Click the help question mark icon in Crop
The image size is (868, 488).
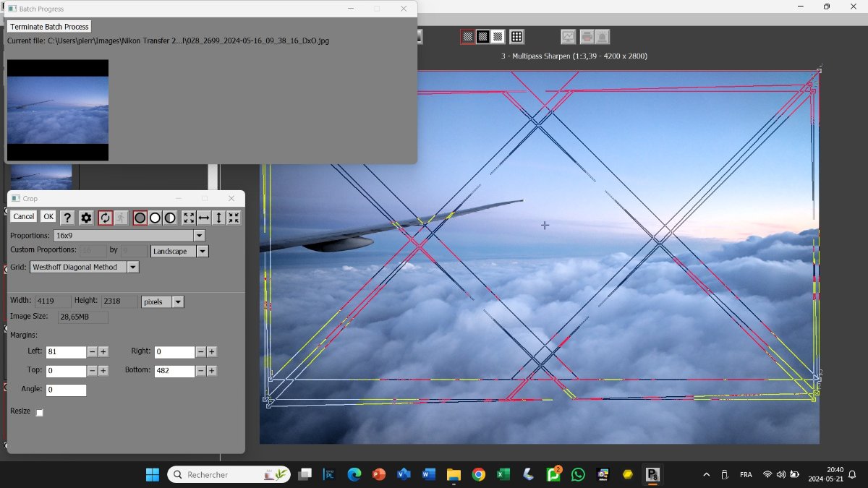(x=67, y=218)
